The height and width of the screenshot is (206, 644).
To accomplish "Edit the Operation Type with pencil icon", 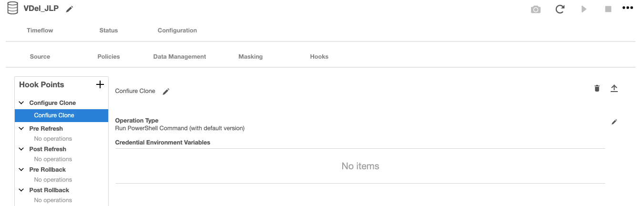I will point(614,122).
